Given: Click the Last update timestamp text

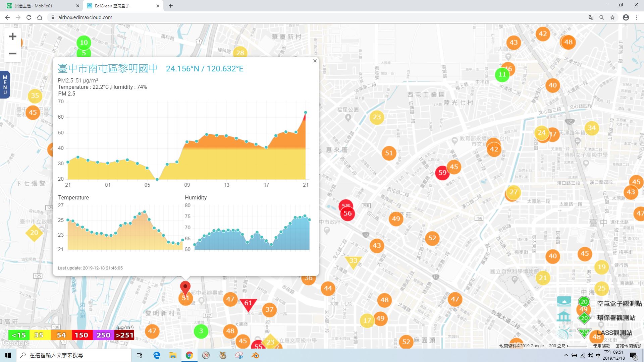Looking at the screenshot, I should tap(90, 268).
